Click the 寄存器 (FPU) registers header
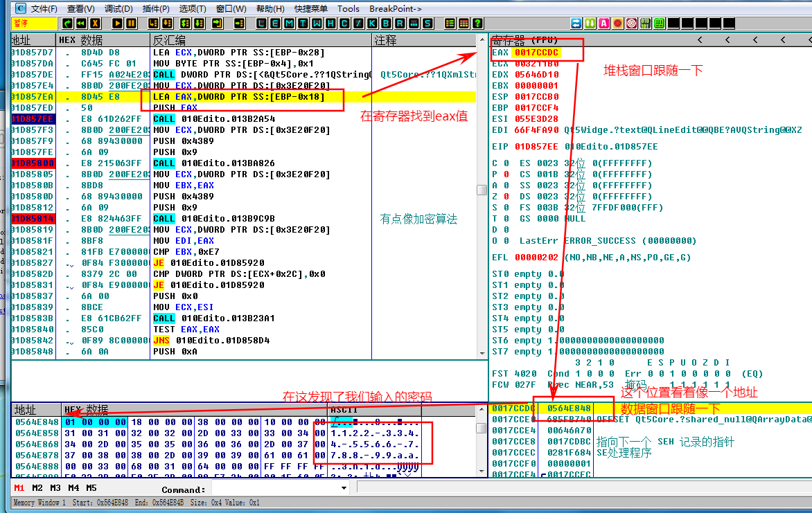The width and height of the screenshot is (812, 513). coord(524,40)
